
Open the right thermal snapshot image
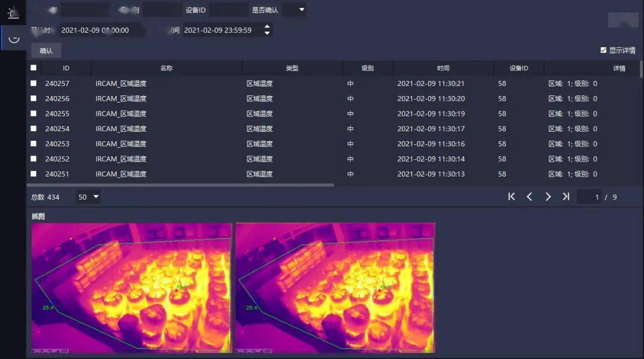(335, 288)
